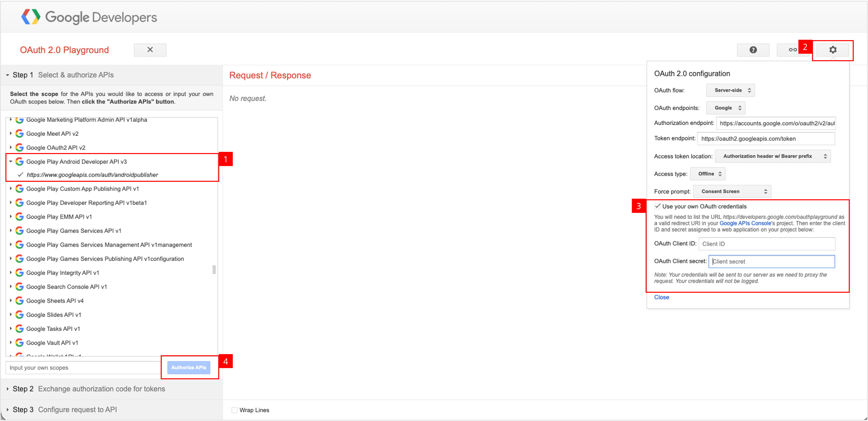Select Google Search Console API v1 row

point(66,287)
